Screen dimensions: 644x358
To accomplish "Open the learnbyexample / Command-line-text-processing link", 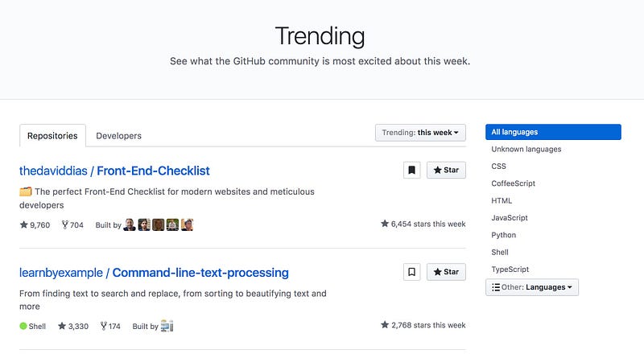I will (x=154, y=273).
